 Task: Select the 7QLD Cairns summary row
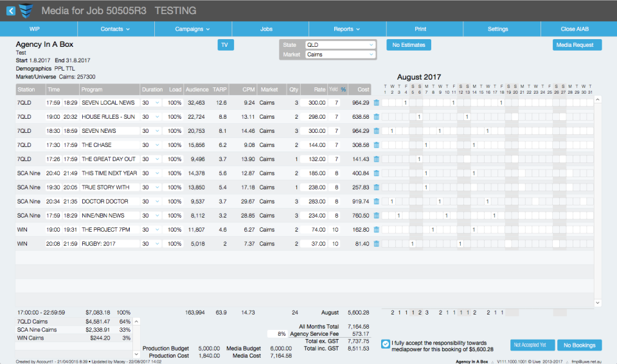click(74, 322)
